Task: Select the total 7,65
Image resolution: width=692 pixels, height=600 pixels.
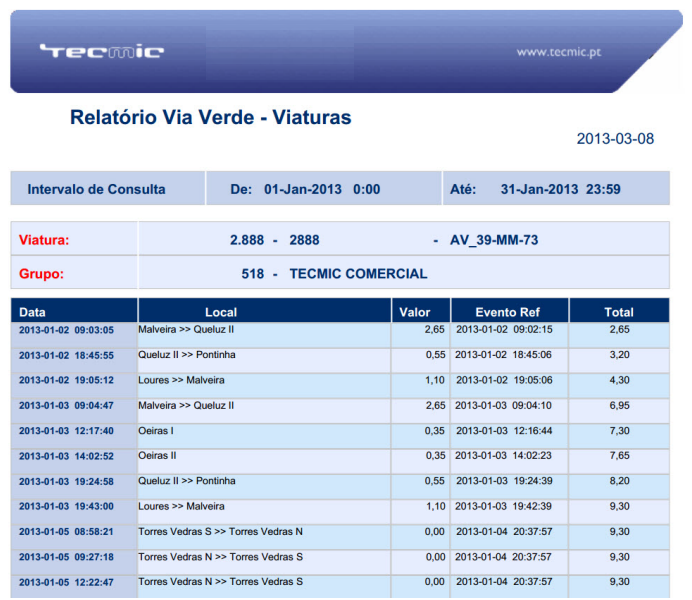Action: pos(620,455)
